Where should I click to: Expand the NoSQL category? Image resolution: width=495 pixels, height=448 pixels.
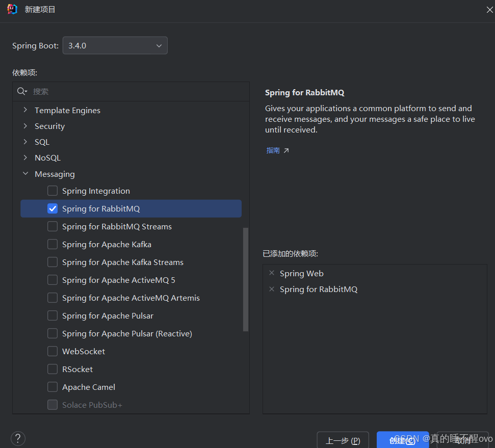(x=25, y=157)
